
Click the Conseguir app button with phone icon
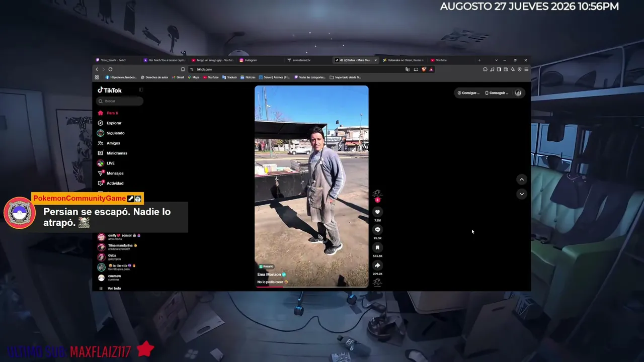(497, 93)
